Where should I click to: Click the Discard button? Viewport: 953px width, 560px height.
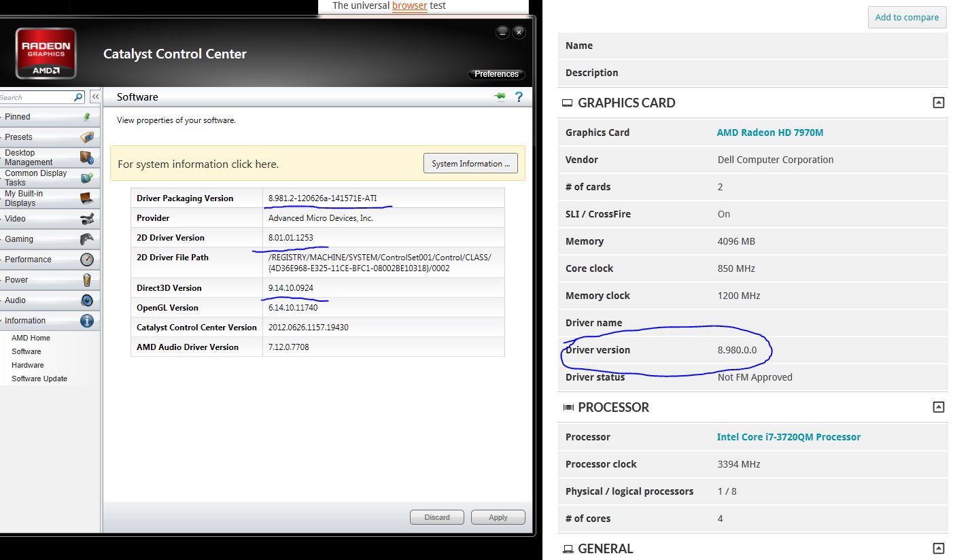tap(437, 517)
